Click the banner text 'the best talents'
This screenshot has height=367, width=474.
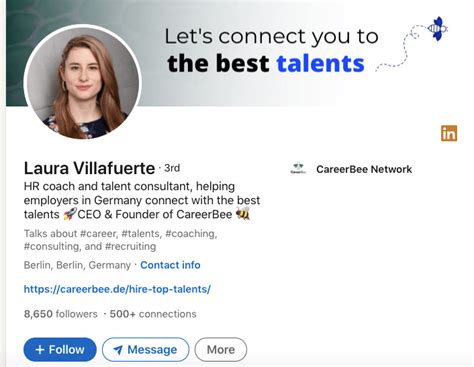(266, 63)
